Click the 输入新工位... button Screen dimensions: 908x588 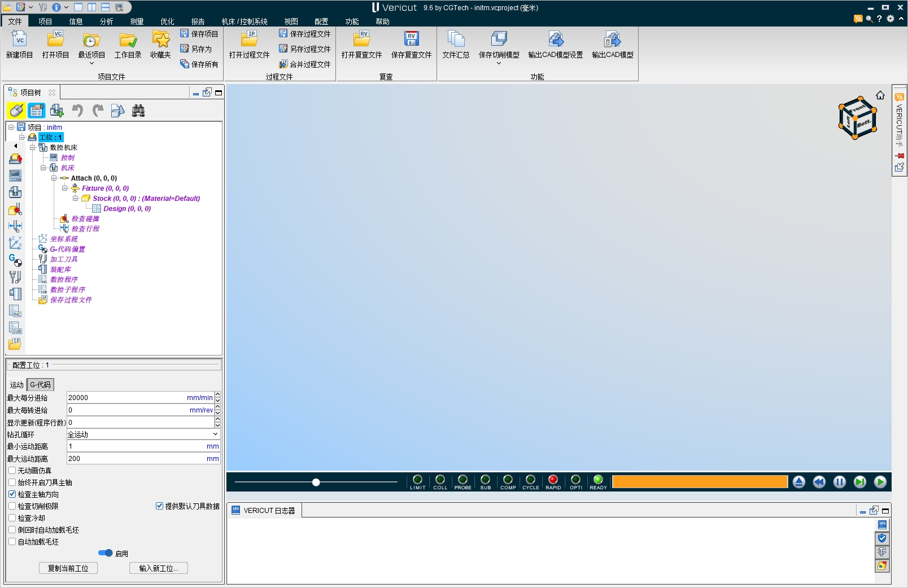159,568
